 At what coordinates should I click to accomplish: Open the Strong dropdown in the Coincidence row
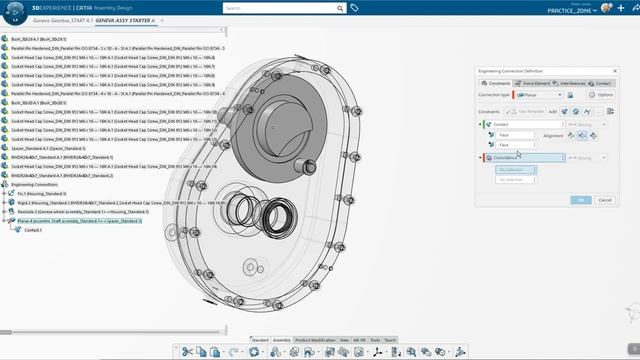click(x=587, y=158)
